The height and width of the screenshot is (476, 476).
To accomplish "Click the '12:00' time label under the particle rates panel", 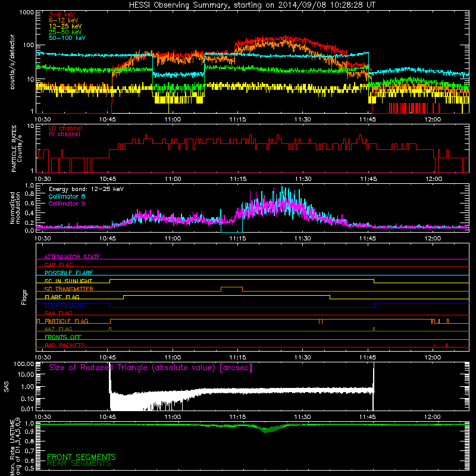I will point(434,179).
